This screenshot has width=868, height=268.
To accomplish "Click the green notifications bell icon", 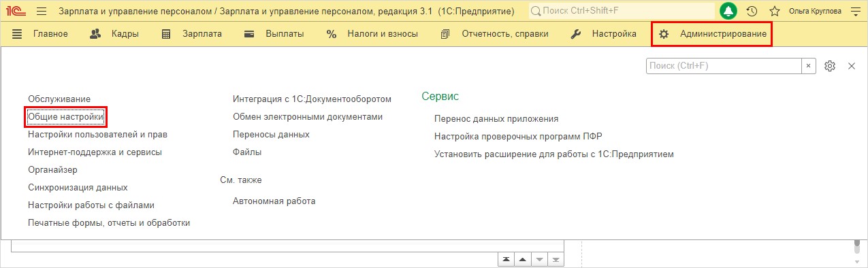I will point(728,12).
